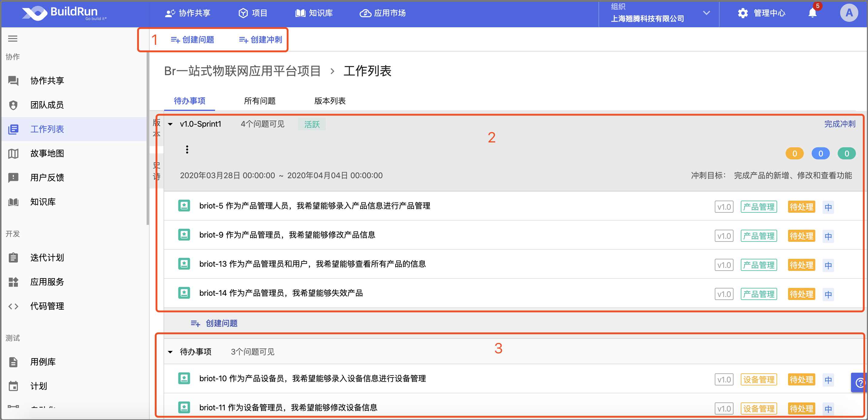Open the hamburger menu in the sidebar
This screenshot has width=868, height=420.
pyautogui.click(x=13, y=38)
